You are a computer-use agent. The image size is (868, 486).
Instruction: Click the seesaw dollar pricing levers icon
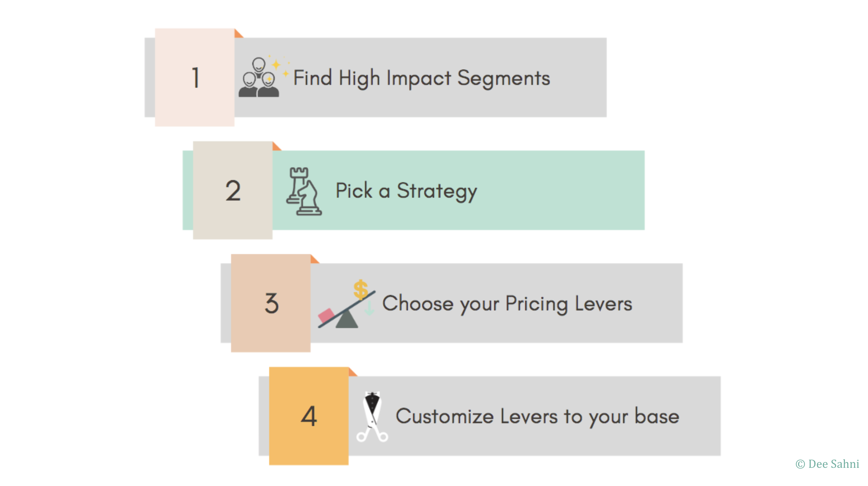346,304
